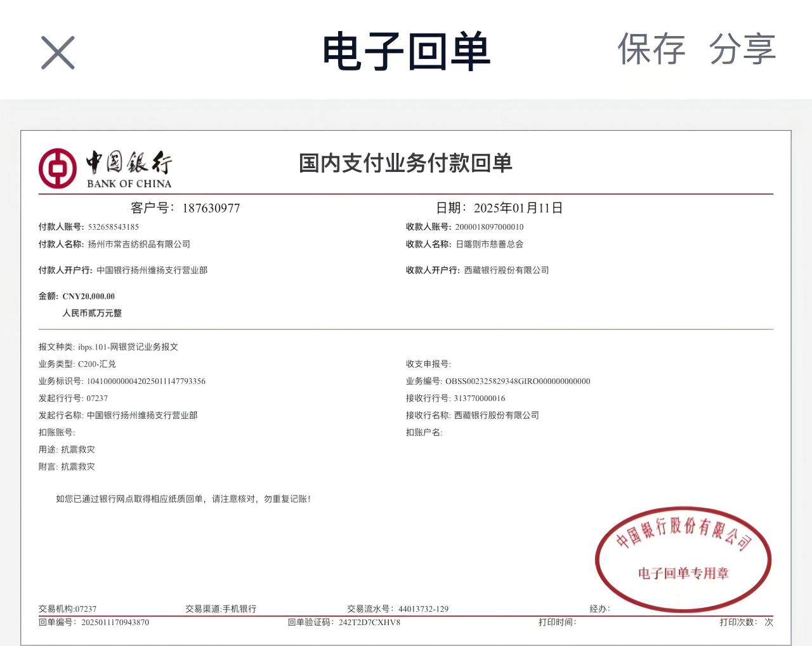Select the 经办 label

coord(599,609)
